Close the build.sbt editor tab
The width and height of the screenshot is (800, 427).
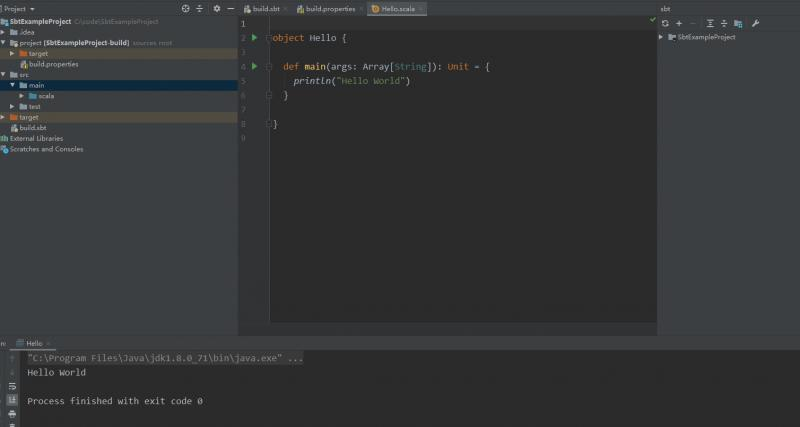(285, 9)
